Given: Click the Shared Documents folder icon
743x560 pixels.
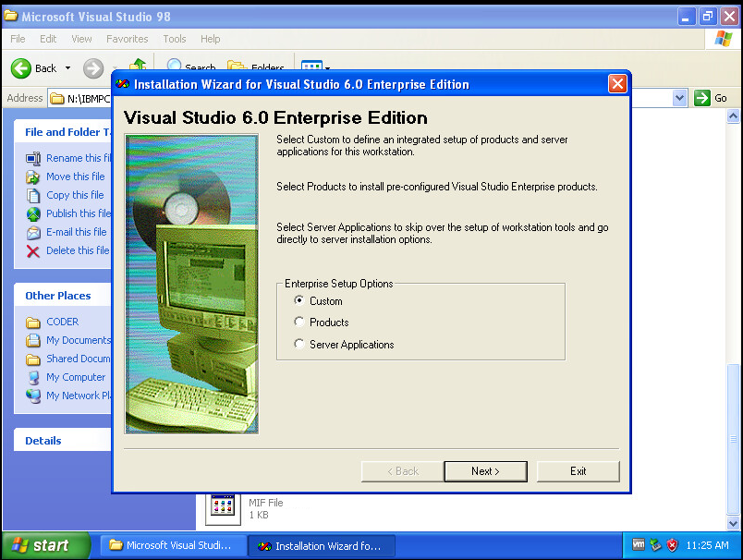Looking at the screenshot, I should [x=33, y=359].
